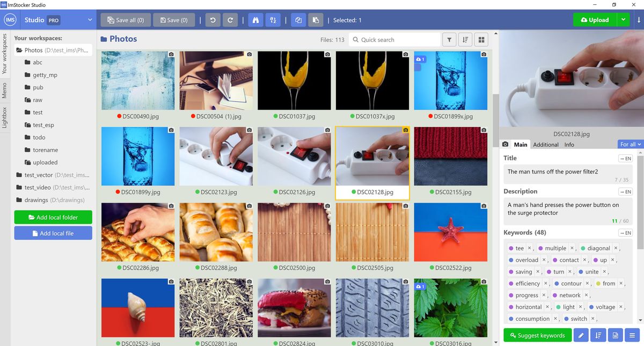Click the alphabetical sort icon in the toolbar
This screenshot has height=346, width=644.
point(273,20)
